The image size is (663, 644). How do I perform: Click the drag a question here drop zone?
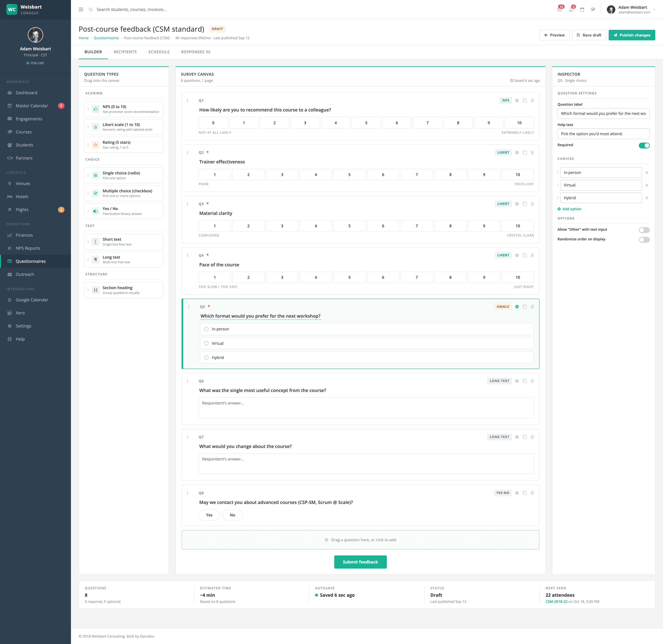click(x=360, y=540)
